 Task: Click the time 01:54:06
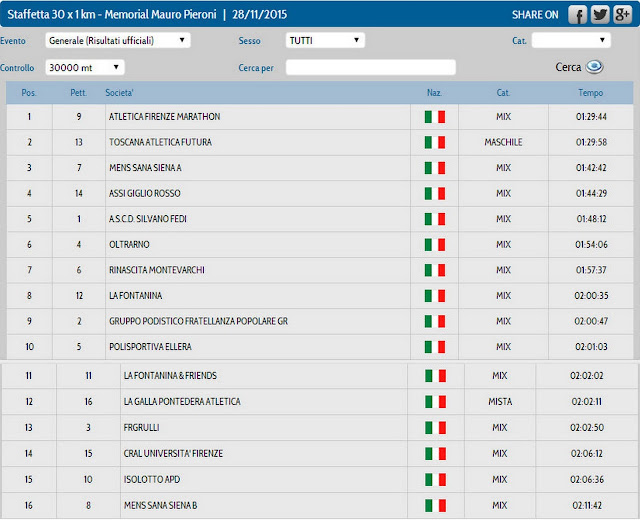click(x=591, y=244)
